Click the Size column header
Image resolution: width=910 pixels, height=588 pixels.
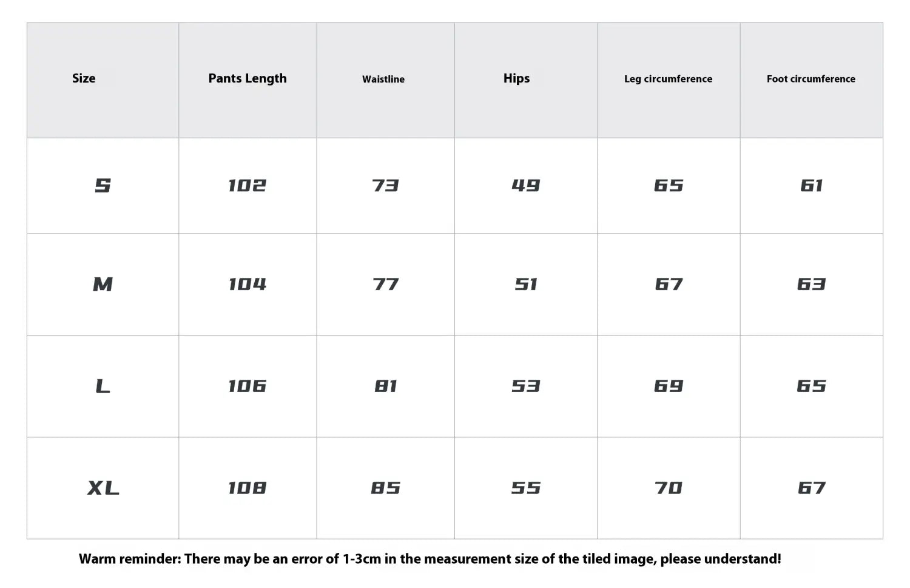point(84,78)
